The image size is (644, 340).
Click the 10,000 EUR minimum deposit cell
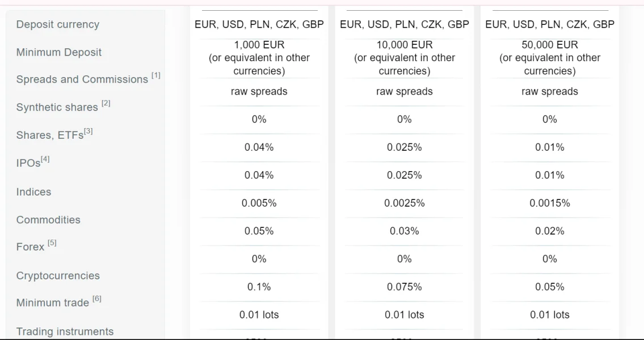click(404, 58)
